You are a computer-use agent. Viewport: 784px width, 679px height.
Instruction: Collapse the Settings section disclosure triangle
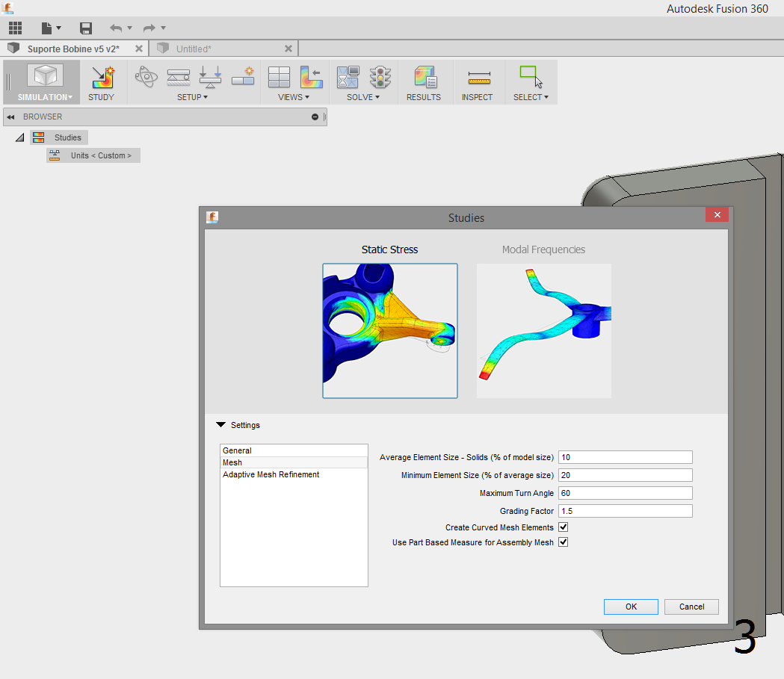220,424
